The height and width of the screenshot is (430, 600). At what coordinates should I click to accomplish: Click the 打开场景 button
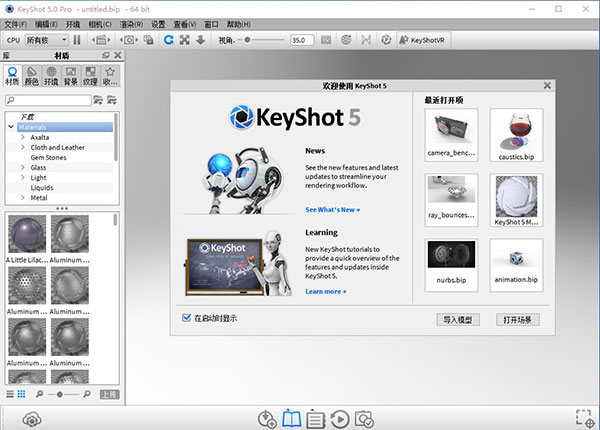tap(517, 320)
